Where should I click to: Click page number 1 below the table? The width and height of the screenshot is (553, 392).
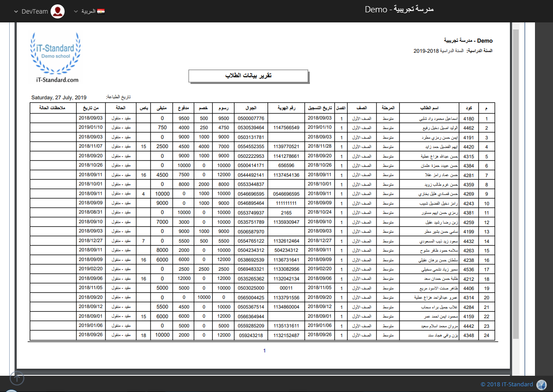click(x=264, y=351)
